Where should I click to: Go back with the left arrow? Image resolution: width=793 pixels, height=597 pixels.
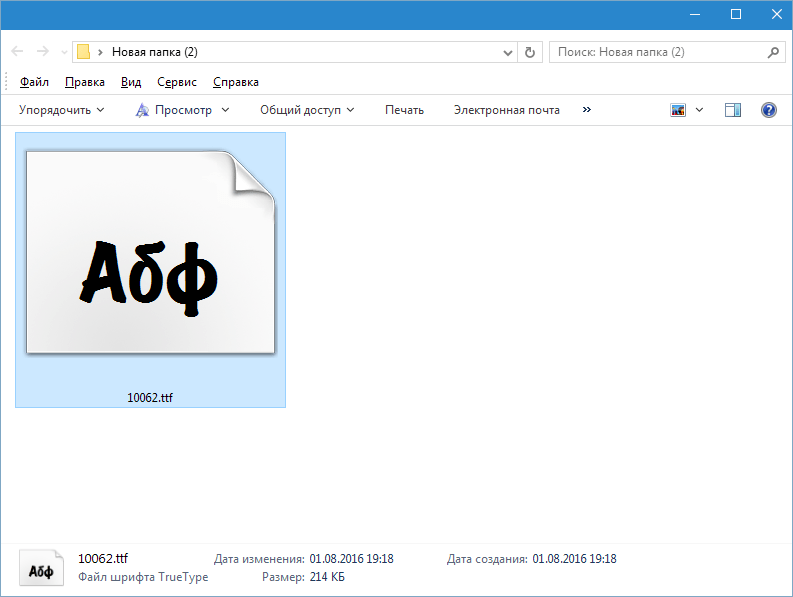coord(17,51)
